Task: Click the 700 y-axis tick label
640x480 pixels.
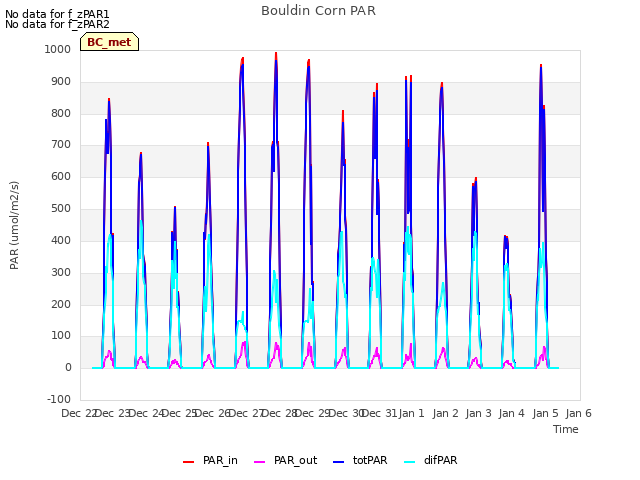Action: 61,144
